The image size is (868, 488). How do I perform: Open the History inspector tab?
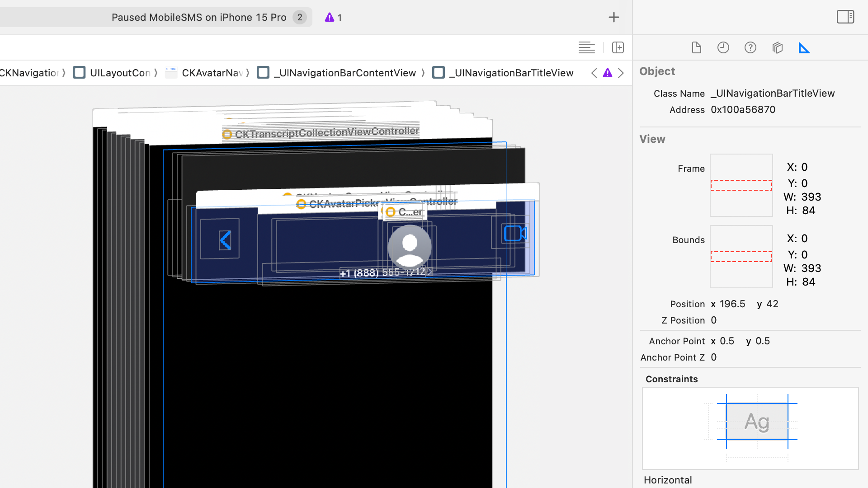[723, 47]
